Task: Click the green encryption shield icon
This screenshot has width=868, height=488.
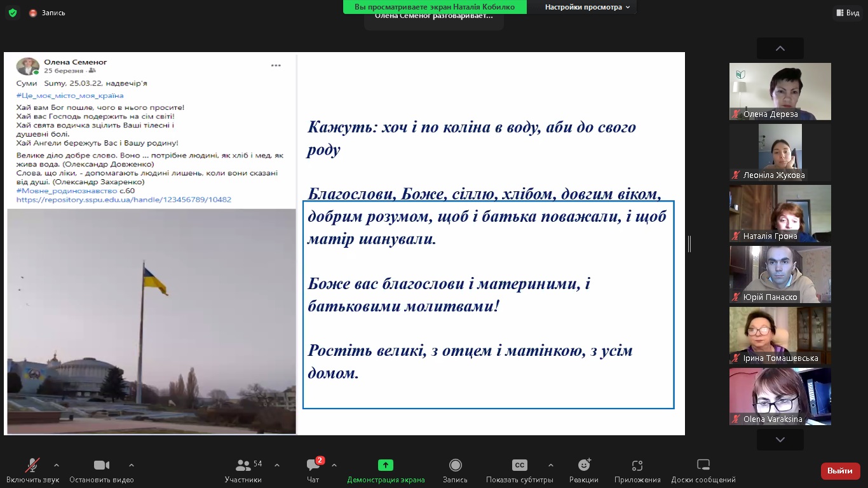Action: point(13,13)
